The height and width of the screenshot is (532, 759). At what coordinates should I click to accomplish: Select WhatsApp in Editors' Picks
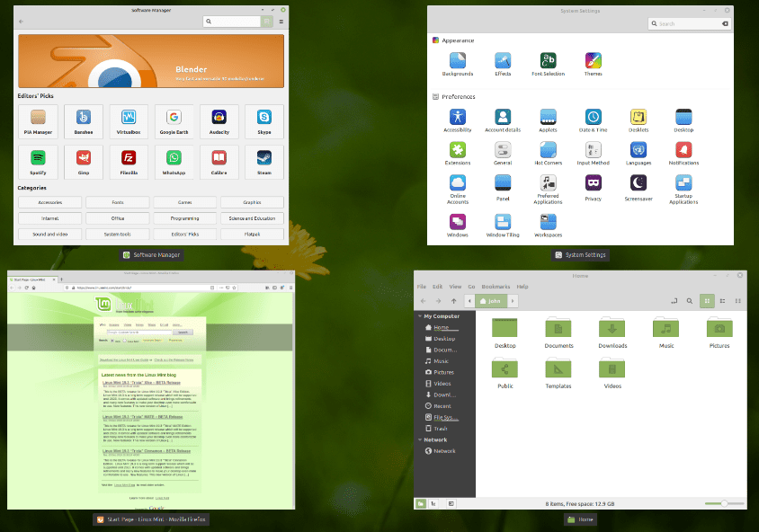pyautogui.click(x=174, y=162)
